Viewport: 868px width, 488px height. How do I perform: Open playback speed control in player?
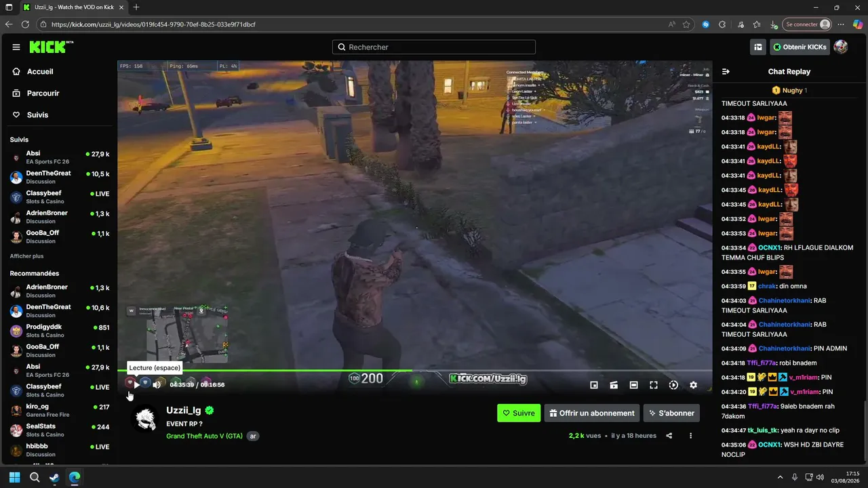click(x=673, y=385)
